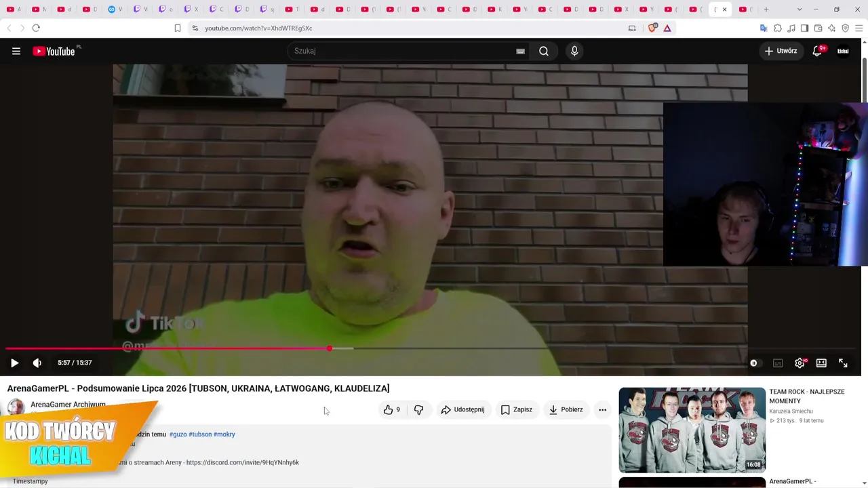Toggle video subtitles
The height and width of the screenshot is (488, 868).
[778, 363]
